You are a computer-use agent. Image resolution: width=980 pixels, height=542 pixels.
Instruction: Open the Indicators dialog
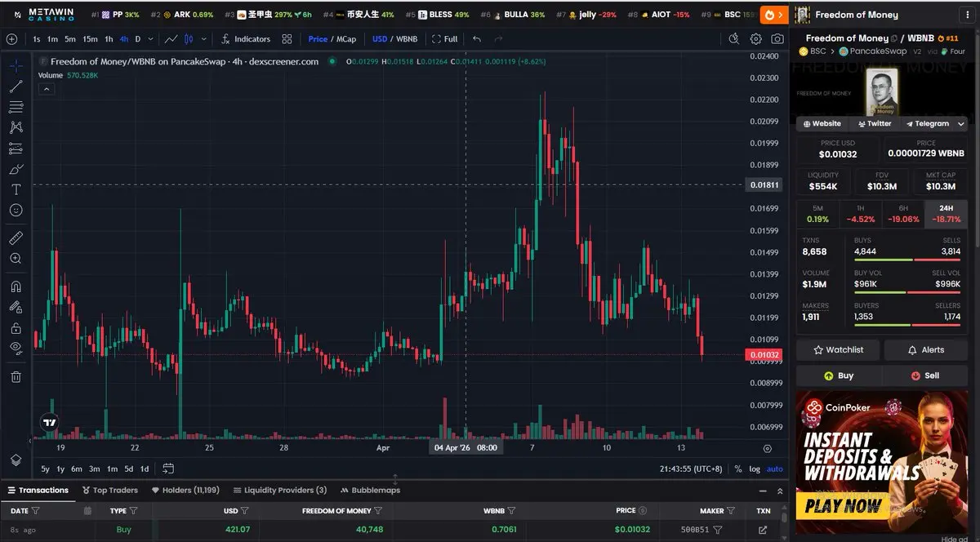coord(245,39)
